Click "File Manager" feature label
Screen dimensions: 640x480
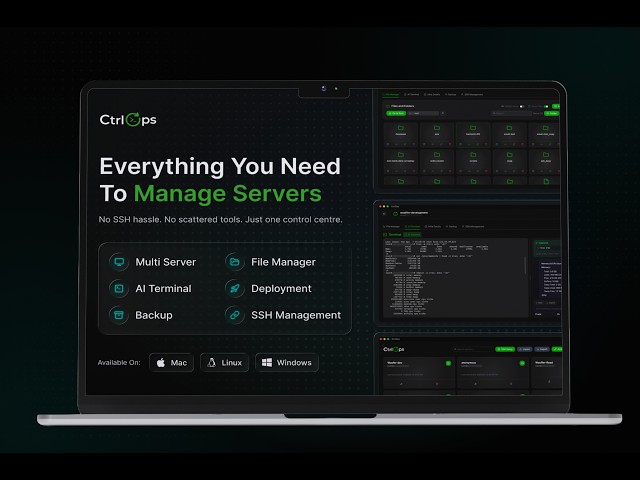[283, 262]
